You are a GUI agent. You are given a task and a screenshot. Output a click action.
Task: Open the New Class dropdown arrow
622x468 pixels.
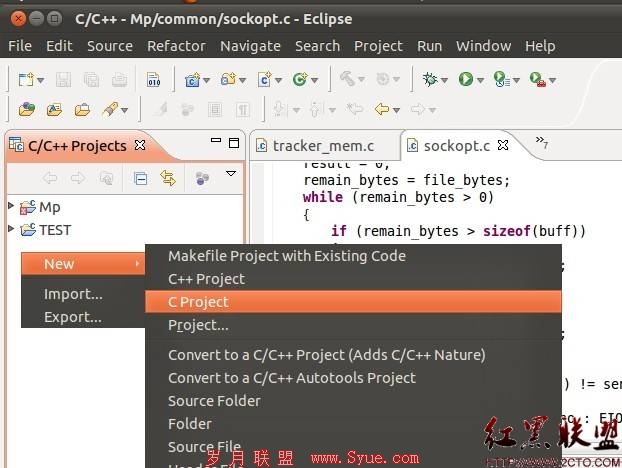pyautogui.click(x=315, y=81)
